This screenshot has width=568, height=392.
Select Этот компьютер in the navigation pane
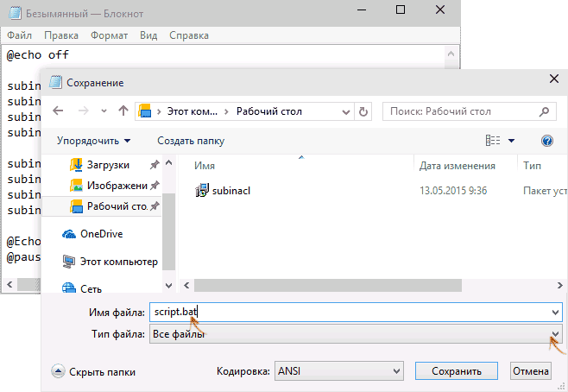110,262
